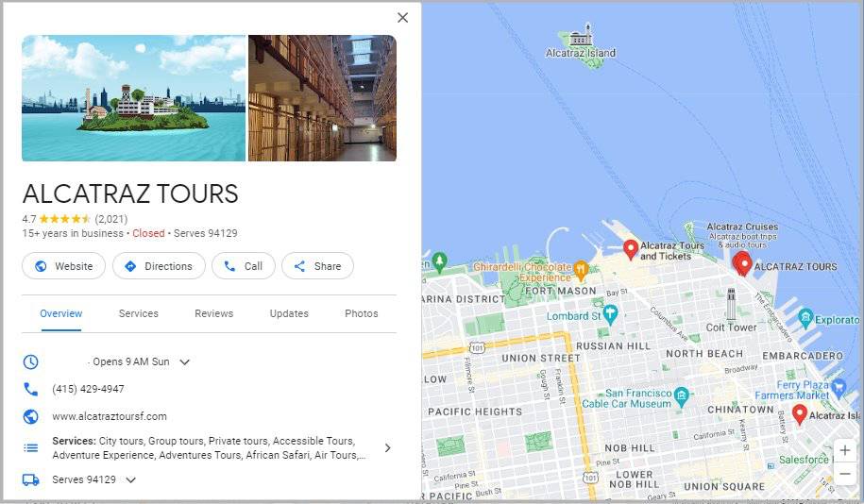This screenshot has width=864, height=504.
Task: View the Photos tab
Action: (x=362, y=313)
